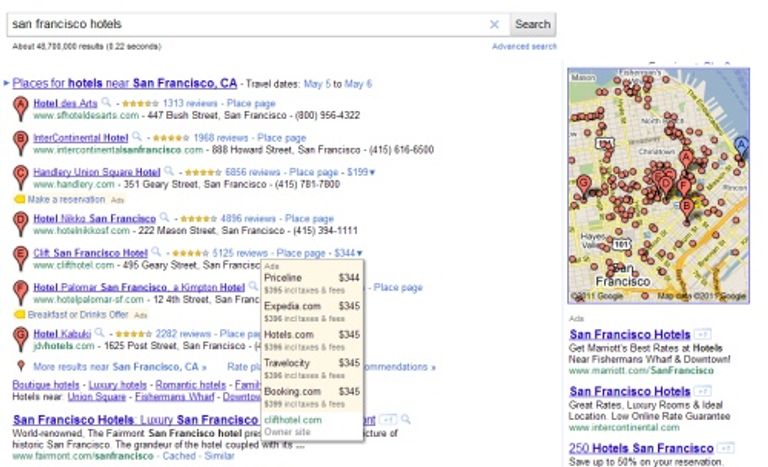768x467 pixels.
Task: Open www.marriott.com/SanFrancisco ad URL
Action: [x=641, y=370]
